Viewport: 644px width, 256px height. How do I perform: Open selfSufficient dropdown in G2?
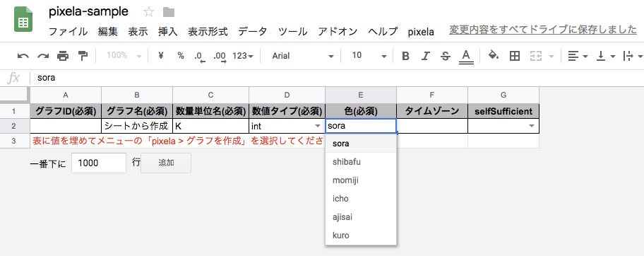(532, 126)
